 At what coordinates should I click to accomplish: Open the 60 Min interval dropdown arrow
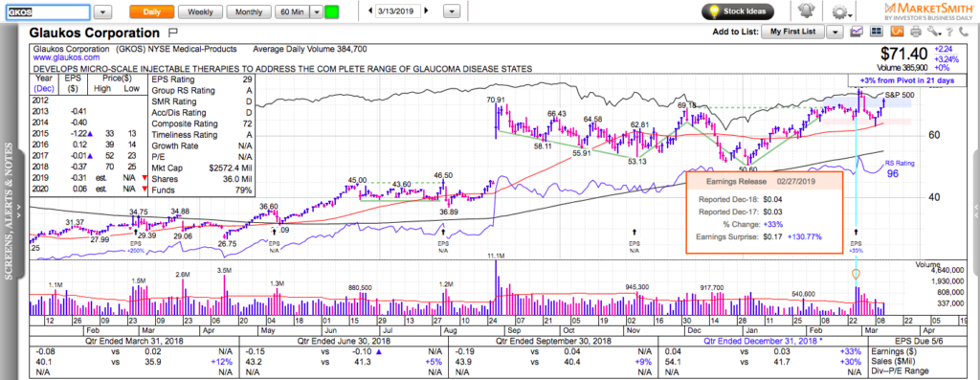click(317, 11)
